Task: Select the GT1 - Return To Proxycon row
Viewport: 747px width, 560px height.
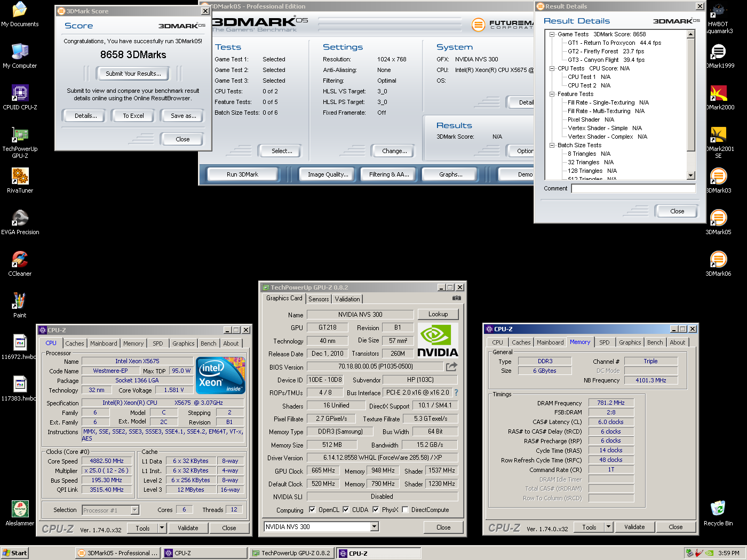Action: [x=614, y=43]
